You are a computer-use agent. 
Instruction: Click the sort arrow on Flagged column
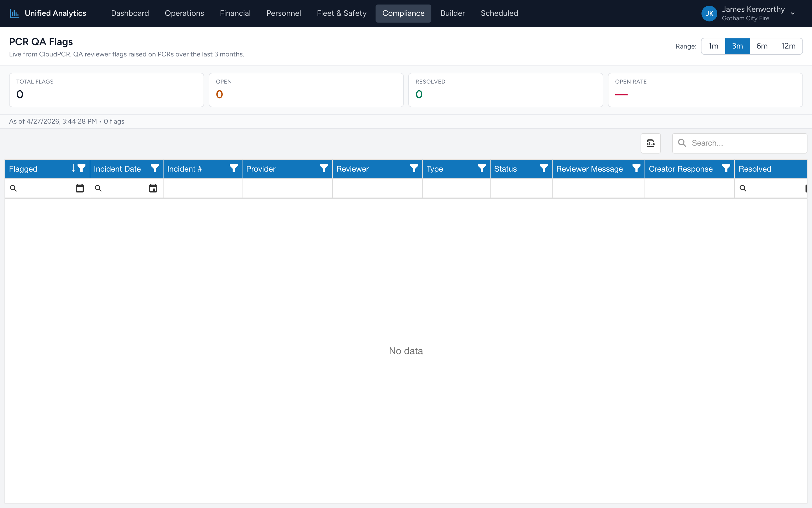(x=73, y=168)
